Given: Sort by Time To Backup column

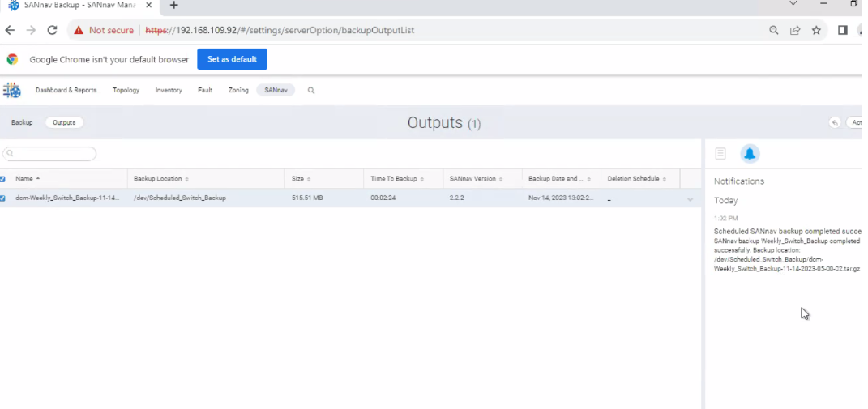Looking at the screenshot, I should [397, 179].
